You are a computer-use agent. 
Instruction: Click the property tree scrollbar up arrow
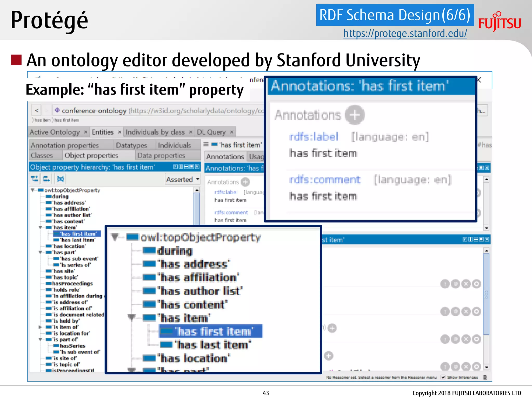pos(197,190)
